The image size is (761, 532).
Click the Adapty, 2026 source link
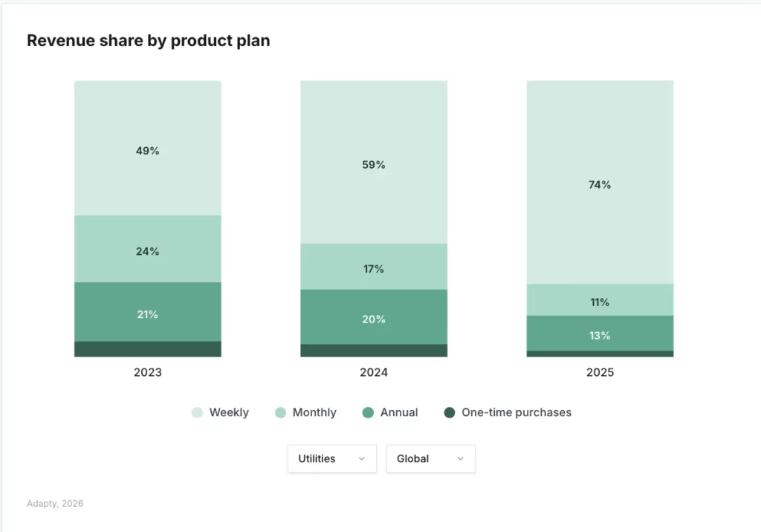coord(55,503)
